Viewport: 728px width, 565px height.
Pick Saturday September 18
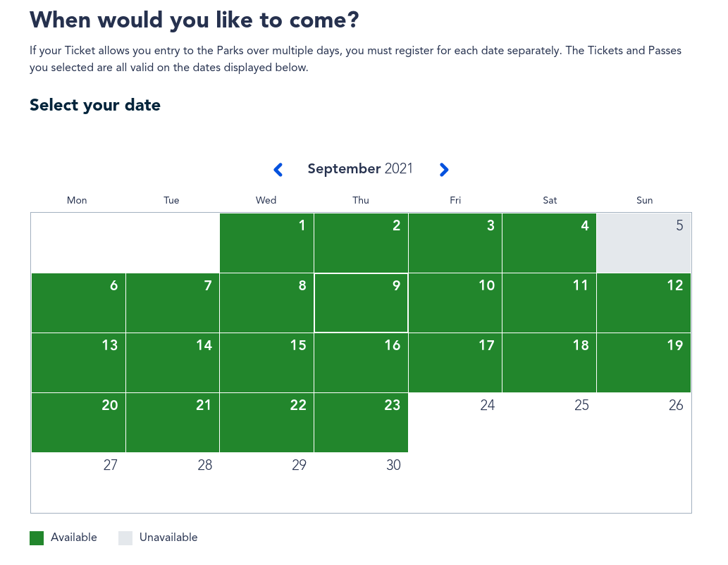point(550,363)
